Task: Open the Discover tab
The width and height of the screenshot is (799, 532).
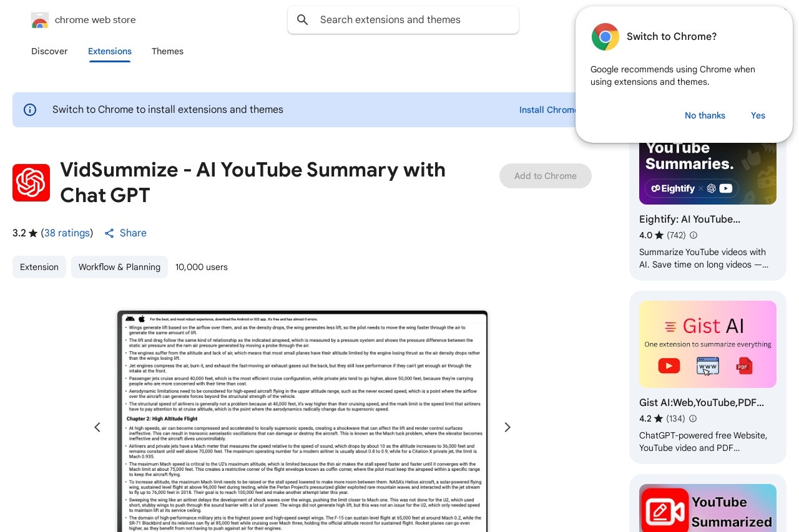Action: coord(49,51)
